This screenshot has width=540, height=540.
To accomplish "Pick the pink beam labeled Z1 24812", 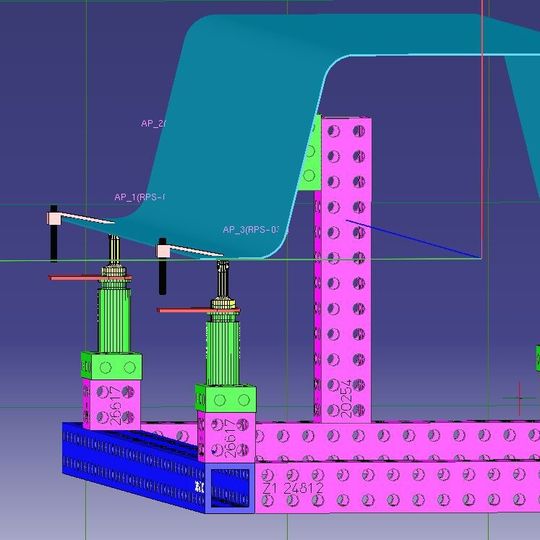I will point(397,488).
